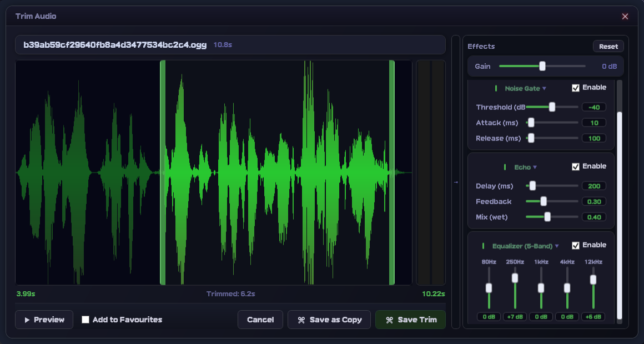Click the Release value field 100
The width and height of the screenshot is (644, 344).
pyautogui.click(x=594, y=138)
